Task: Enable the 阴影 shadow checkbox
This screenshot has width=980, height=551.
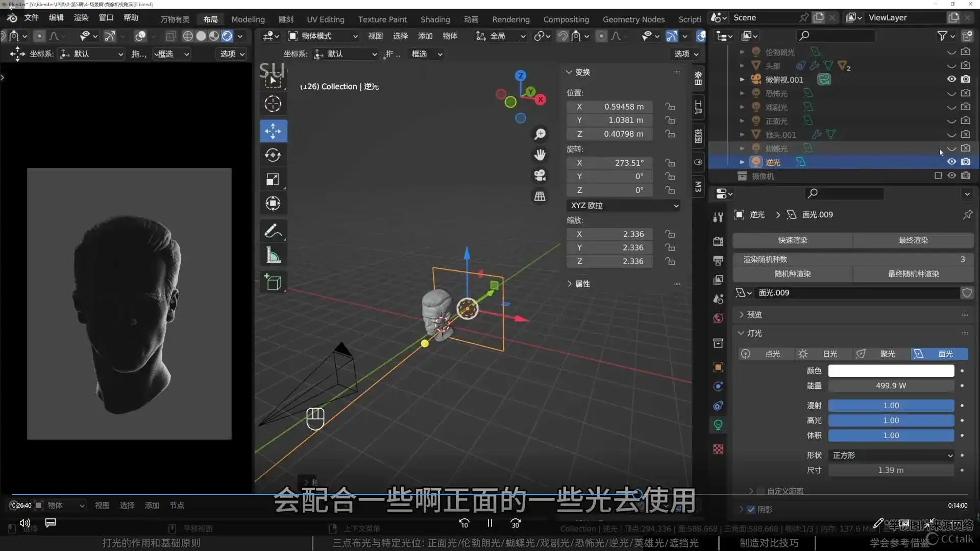Action: [x=751, y=509]
